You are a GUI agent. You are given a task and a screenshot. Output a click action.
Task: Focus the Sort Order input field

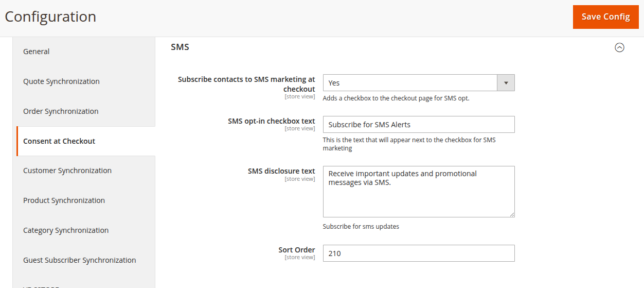418,253
